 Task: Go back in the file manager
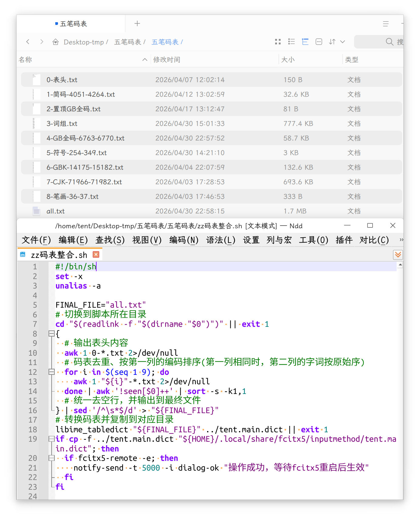click(28, 42)
